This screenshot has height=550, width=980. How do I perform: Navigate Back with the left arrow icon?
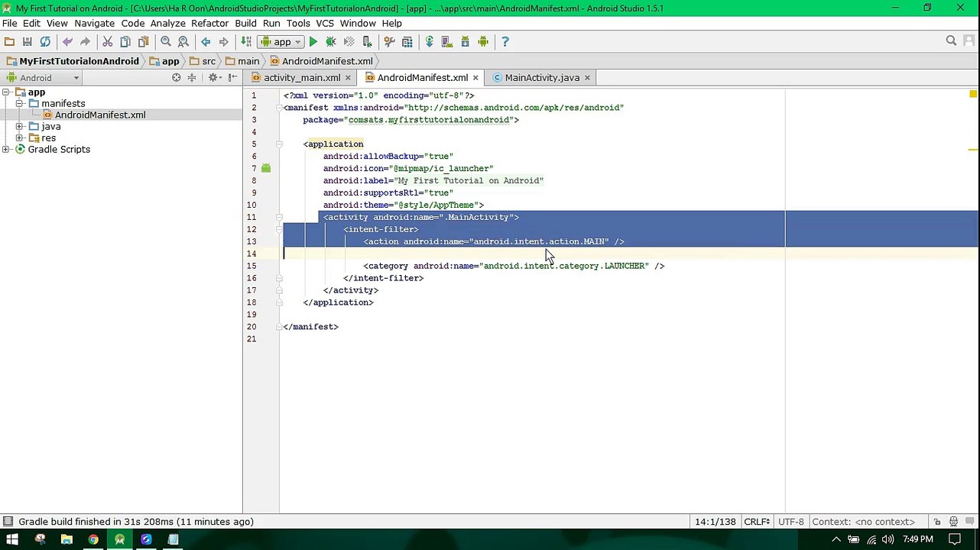point(206,42)
